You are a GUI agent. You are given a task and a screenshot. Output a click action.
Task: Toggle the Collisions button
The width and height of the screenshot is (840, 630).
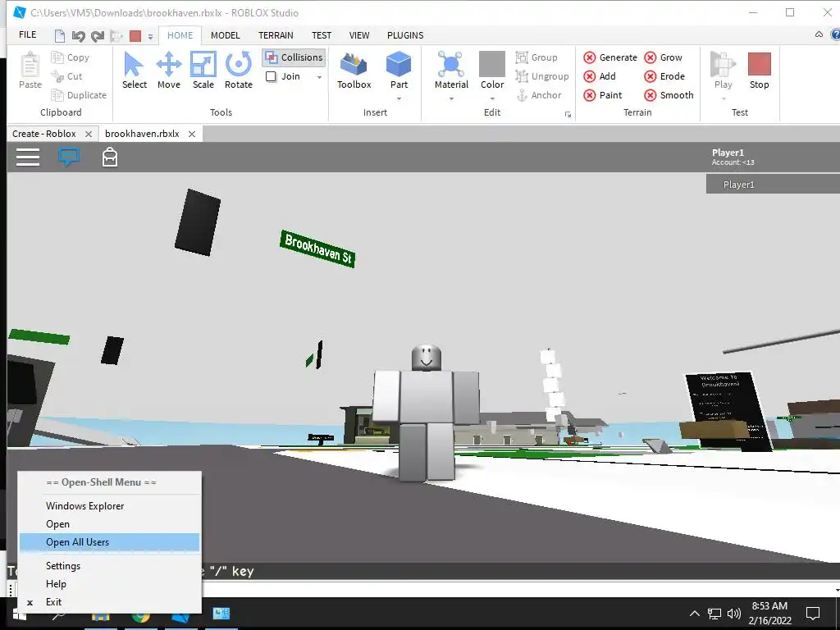(294, 57)
